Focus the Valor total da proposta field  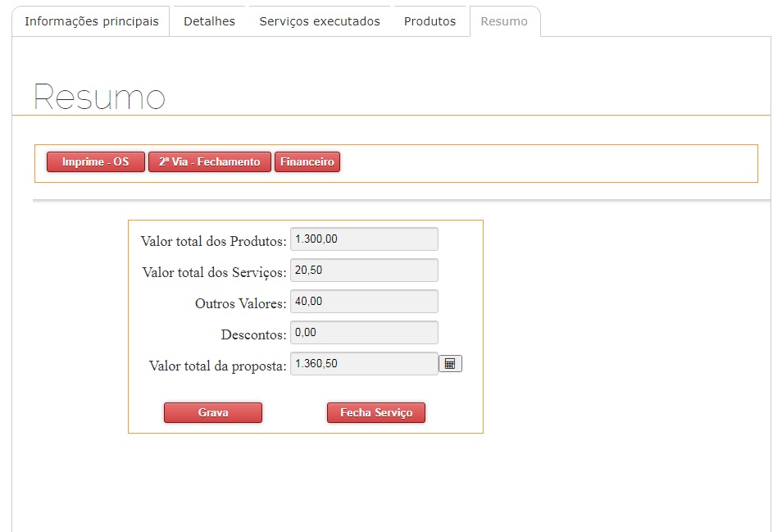(364, 363)
